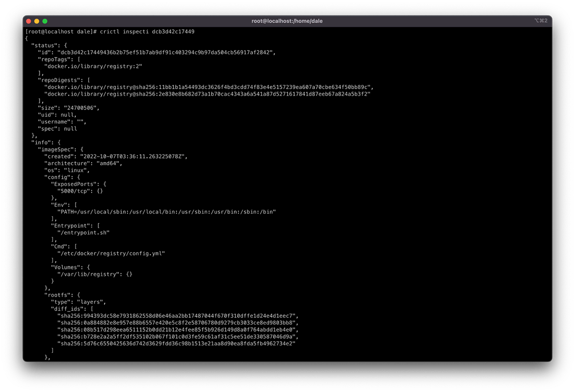Click the yellow minimize traffic light button
This screenshot has width=575, height=392.
pos(37,21)
